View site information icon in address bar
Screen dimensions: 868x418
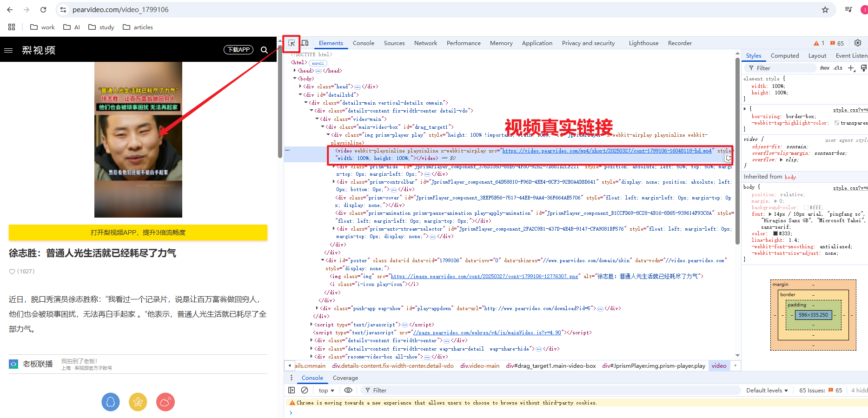[x=64, y=10]
